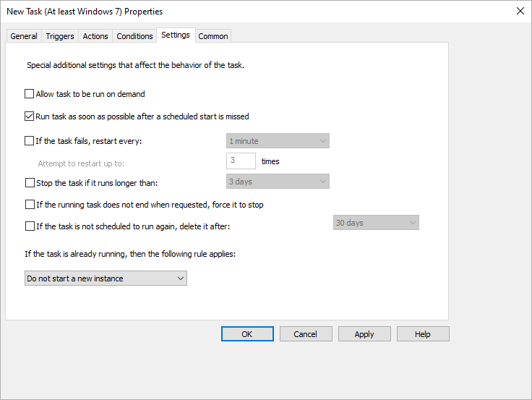Switch to the General tab

[24, 36]
